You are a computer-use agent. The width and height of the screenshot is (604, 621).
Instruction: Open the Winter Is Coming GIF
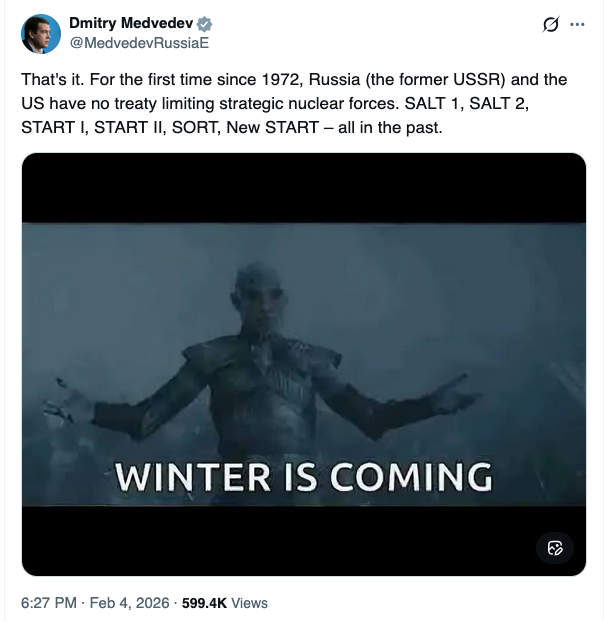click(x=304, y=364)
